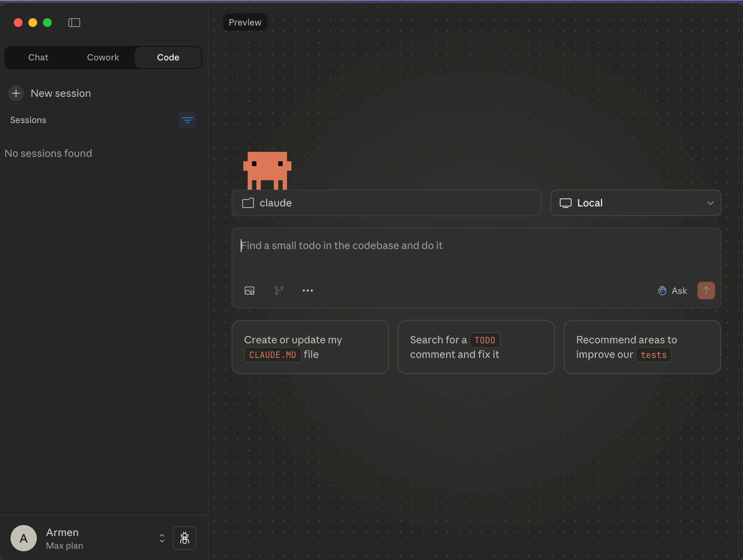Attach an image with the picture icon
Viewport: 743px width, 560px height.
click(x=249, y=291)
